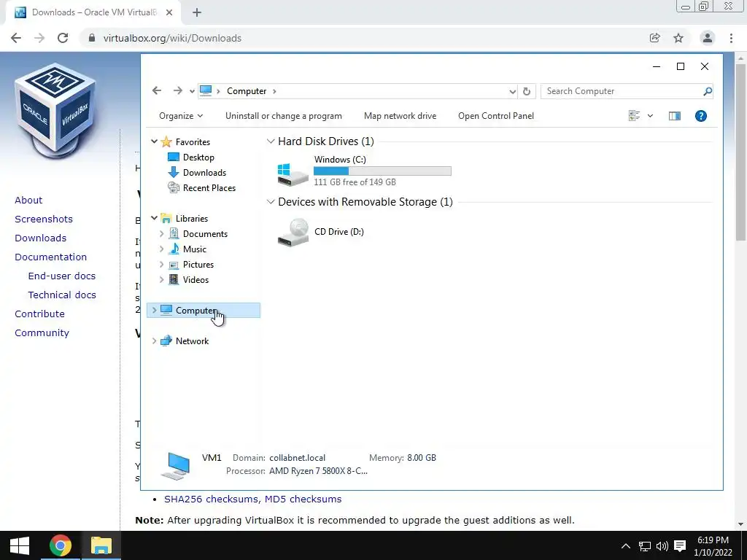747x560 pixels.
Task: Click Computer breadcrumb in address bar
Action: (247, 91)
